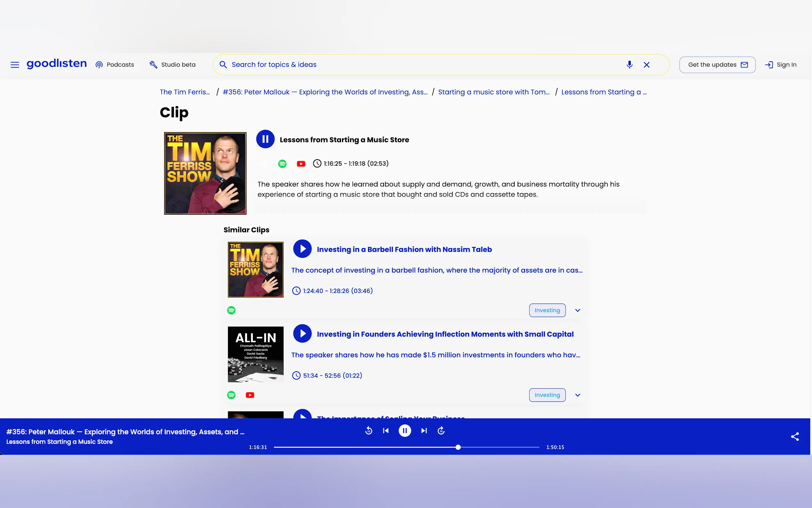Screen dimensions: 812x508
Task: Open the hamburger navigation menu
Action: pyautogui.click(x=15, y=65)
